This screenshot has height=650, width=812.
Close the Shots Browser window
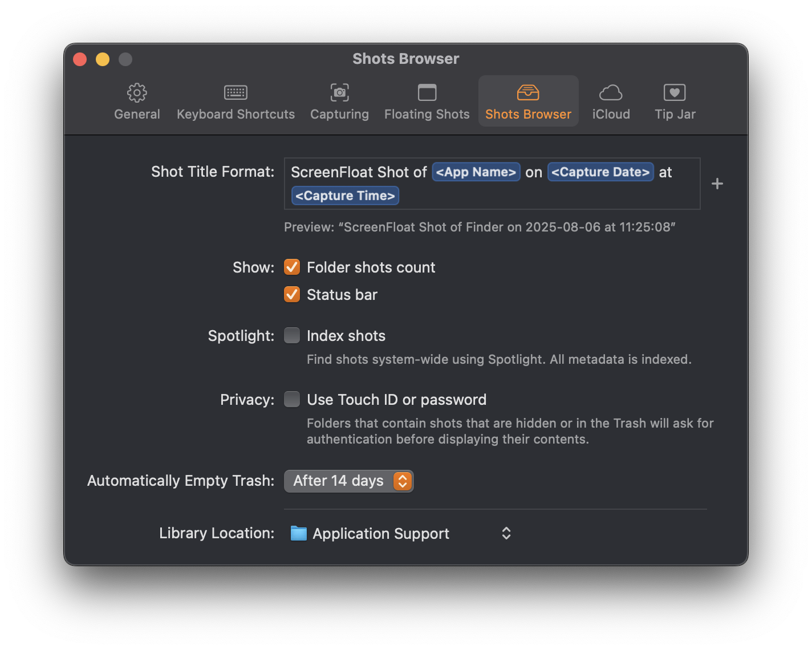(80, 59)
